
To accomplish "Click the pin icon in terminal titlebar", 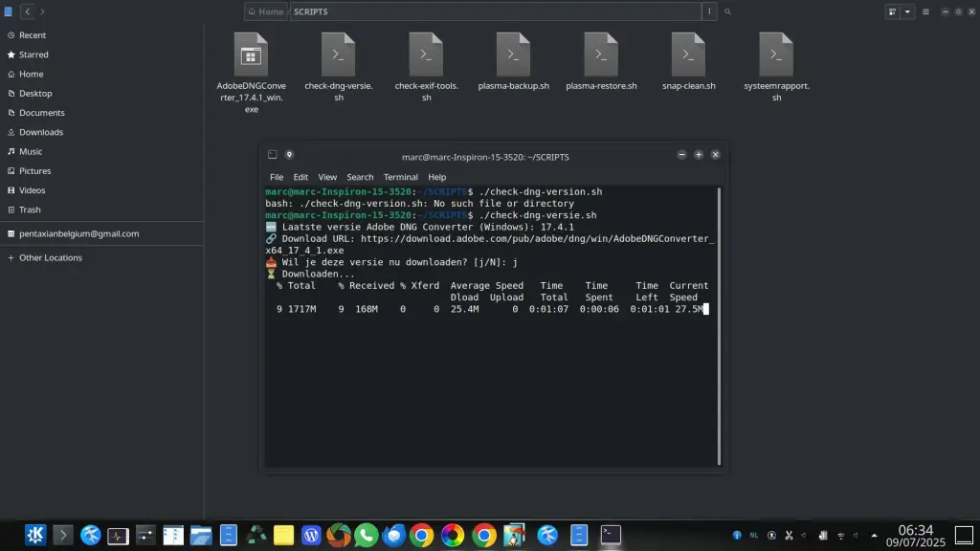I will click(x=289, y=155).
